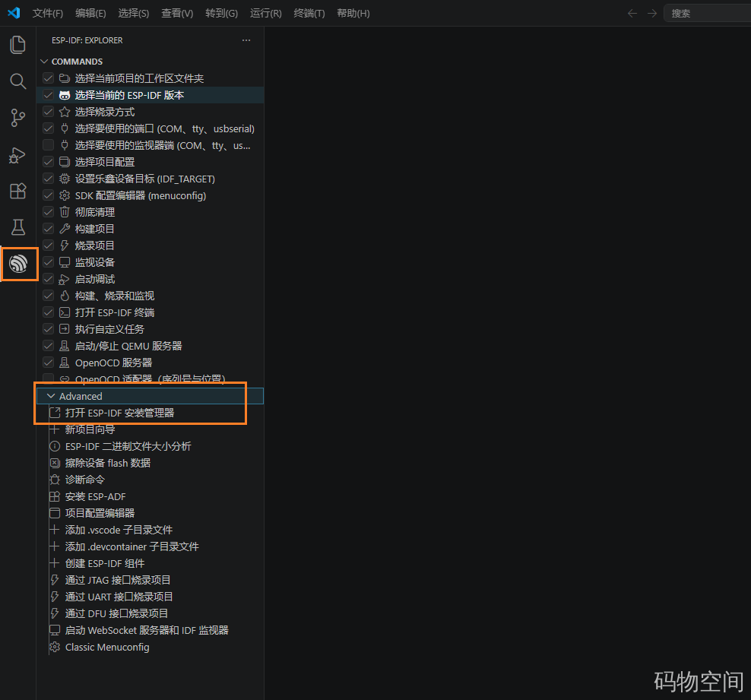The image size is (751, 700).
Task: Open the explorer more actions ellipsis
Action: (246, 40)
